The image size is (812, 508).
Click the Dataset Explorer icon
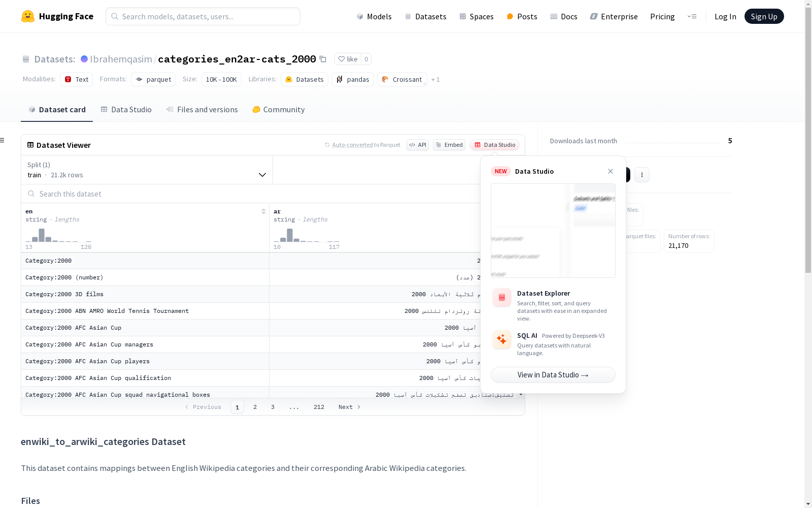pyautogui.click(x=502, y=298)
